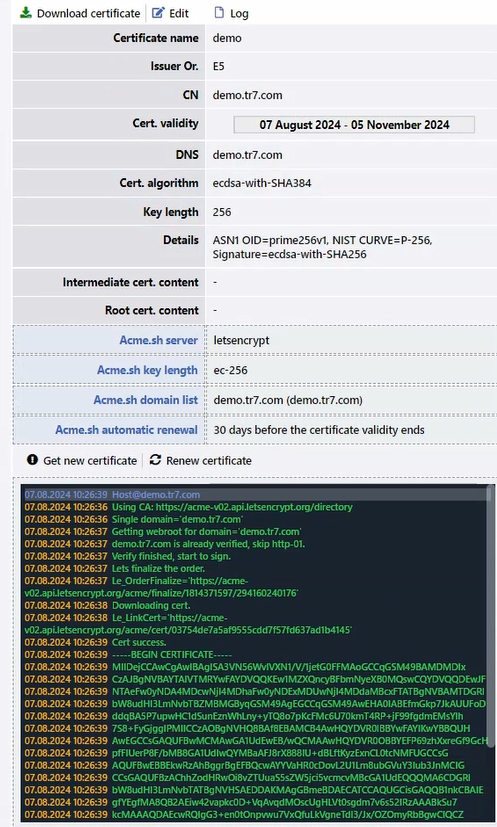Click the Acme.sh key length label
497x827 pixels.
[147, 370]
